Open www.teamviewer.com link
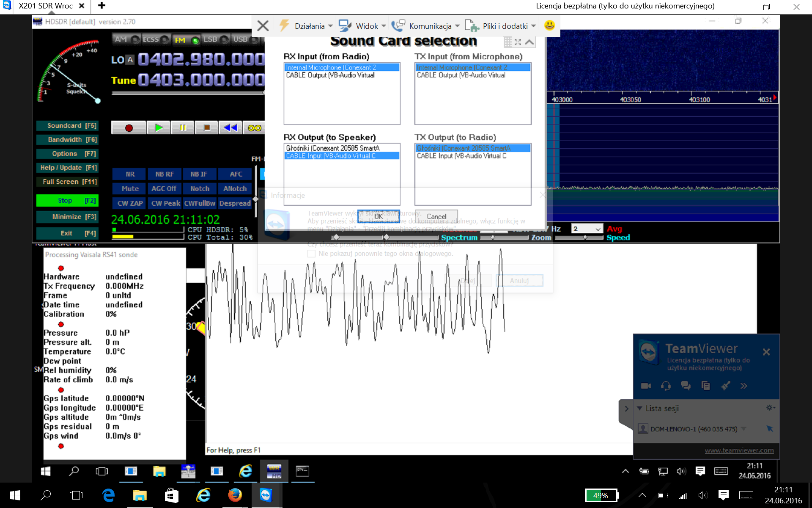This screenshot has width=812, height=508. pyautogui.click(x=739, y=450)
